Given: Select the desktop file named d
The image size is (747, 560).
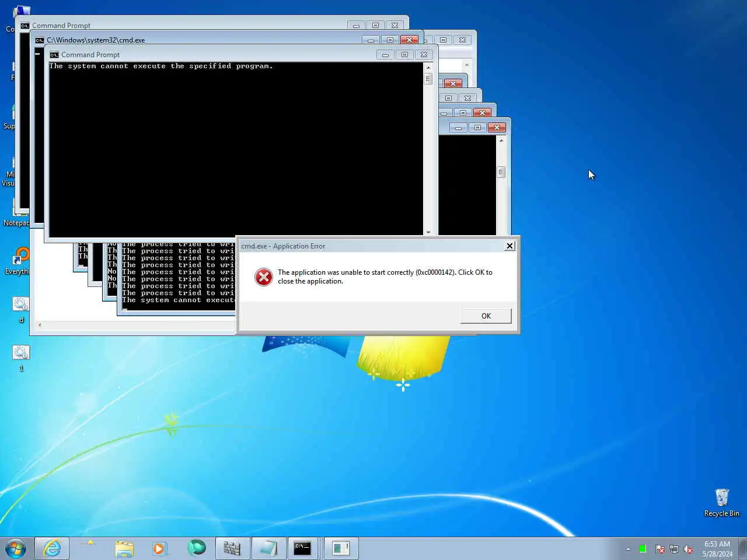Looking at the screenshot, I should (x=21, y=310).
